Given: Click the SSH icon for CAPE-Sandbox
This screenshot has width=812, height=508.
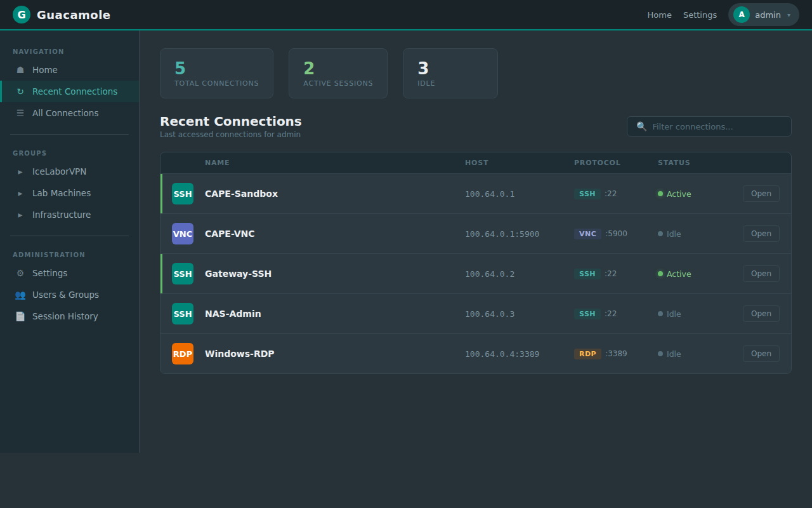Looking at the screenshot, I should [183, 194].
